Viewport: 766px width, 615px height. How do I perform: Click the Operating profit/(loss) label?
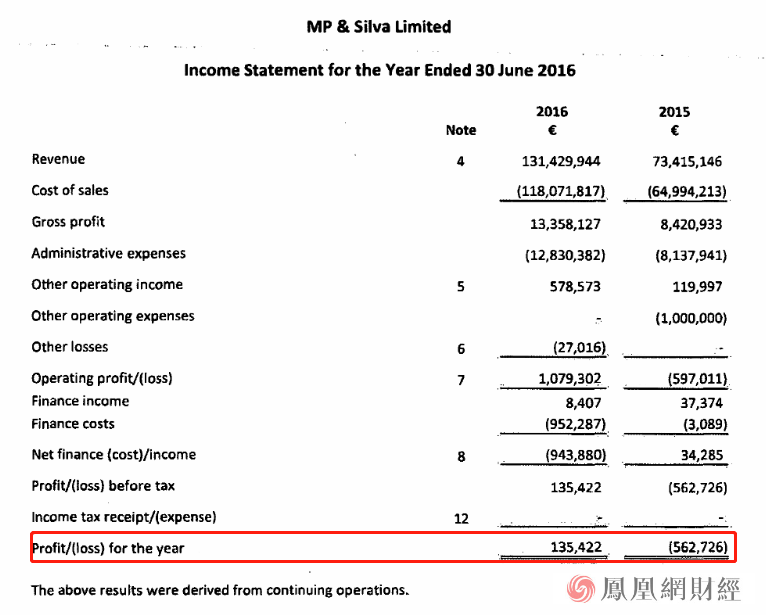(x=102, y=379)
